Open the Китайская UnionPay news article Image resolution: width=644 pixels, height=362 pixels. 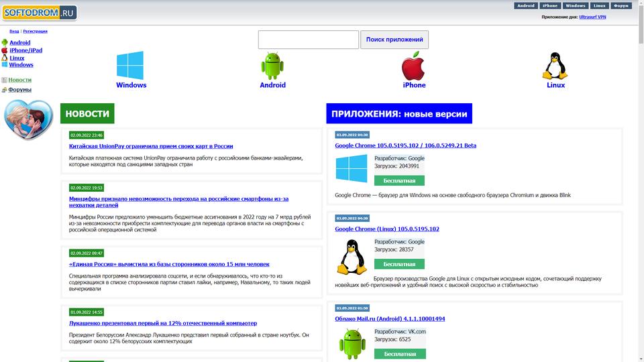(x=151, y=146)
